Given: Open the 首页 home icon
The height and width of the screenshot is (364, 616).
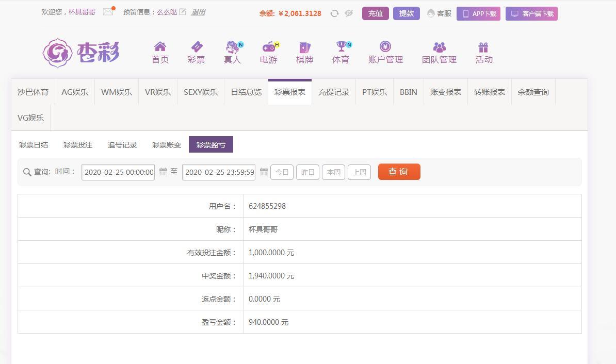Looking at the screenshot, I should point(160,47).
